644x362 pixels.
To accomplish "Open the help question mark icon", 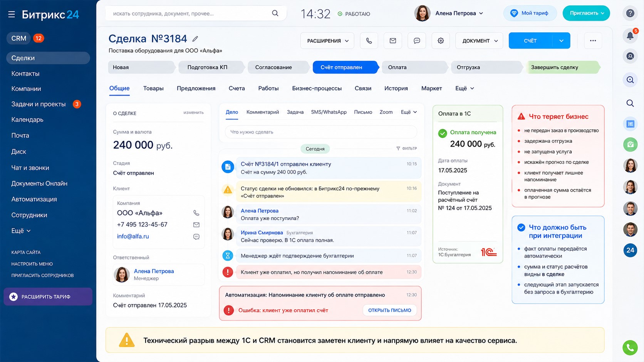I will [630, 13].
